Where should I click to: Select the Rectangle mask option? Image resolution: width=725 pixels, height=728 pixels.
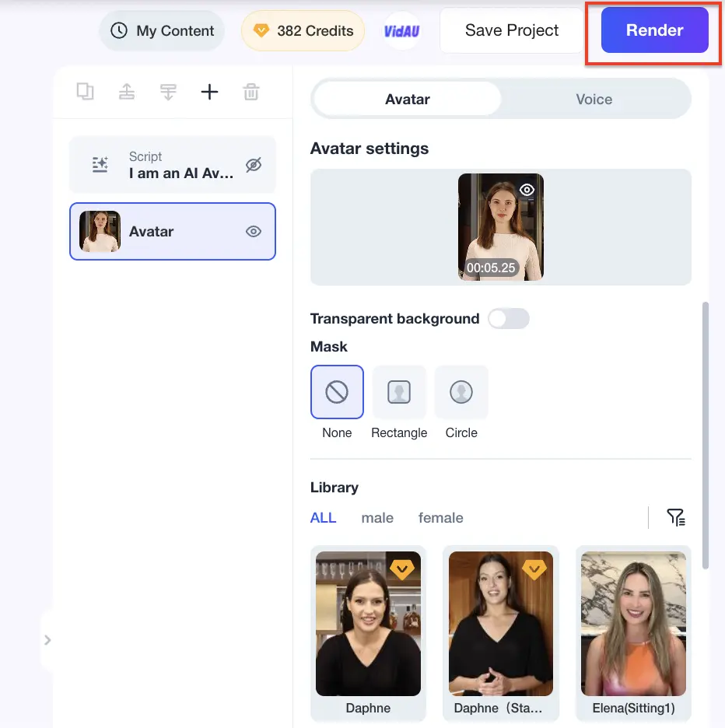pyautogui.click(x=399, y=392)
